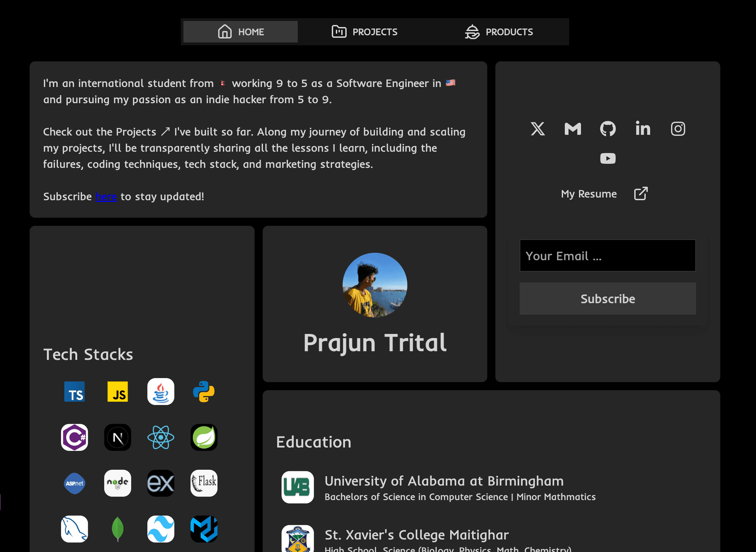756x552 pixels.
Task: Open the Instagram icon link
Action: tap(678, 129)
